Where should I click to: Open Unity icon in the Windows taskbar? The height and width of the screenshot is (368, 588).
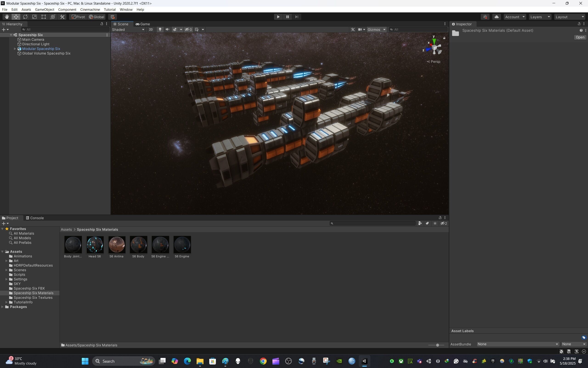pos(365,361)
